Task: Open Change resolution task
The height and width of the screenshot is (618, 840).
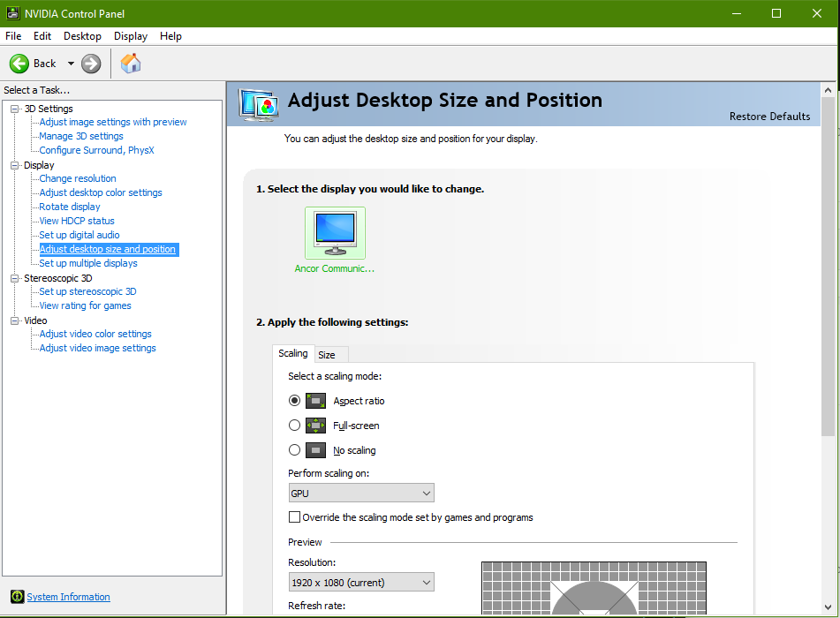Action: (78, 178)
